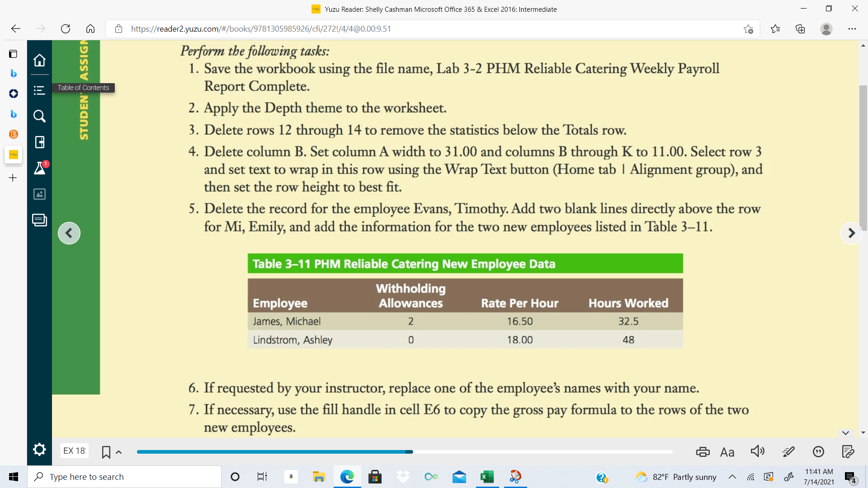This screenshot has width=868, height=488.
Task: Open the figures image panel icon
Action: click(39, 194)
